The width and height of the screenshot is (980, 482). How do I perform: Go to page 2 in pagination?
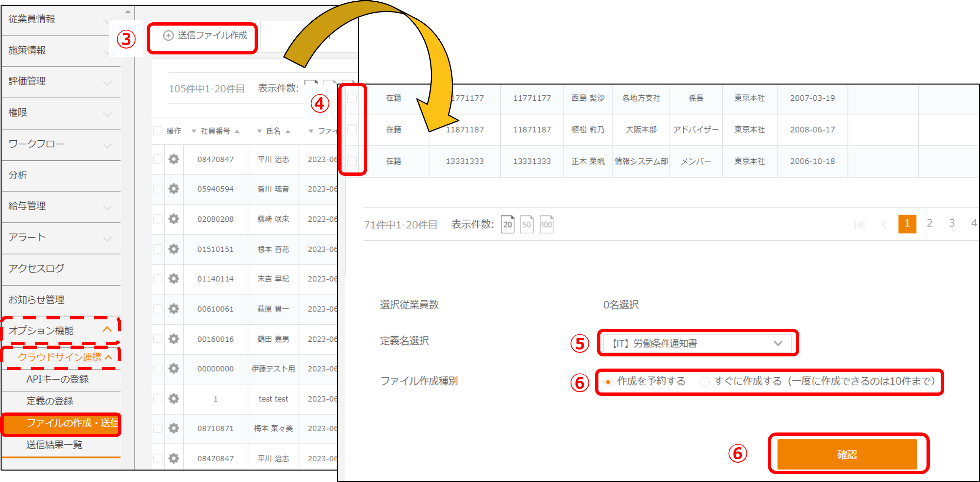[x=929, y=223]
